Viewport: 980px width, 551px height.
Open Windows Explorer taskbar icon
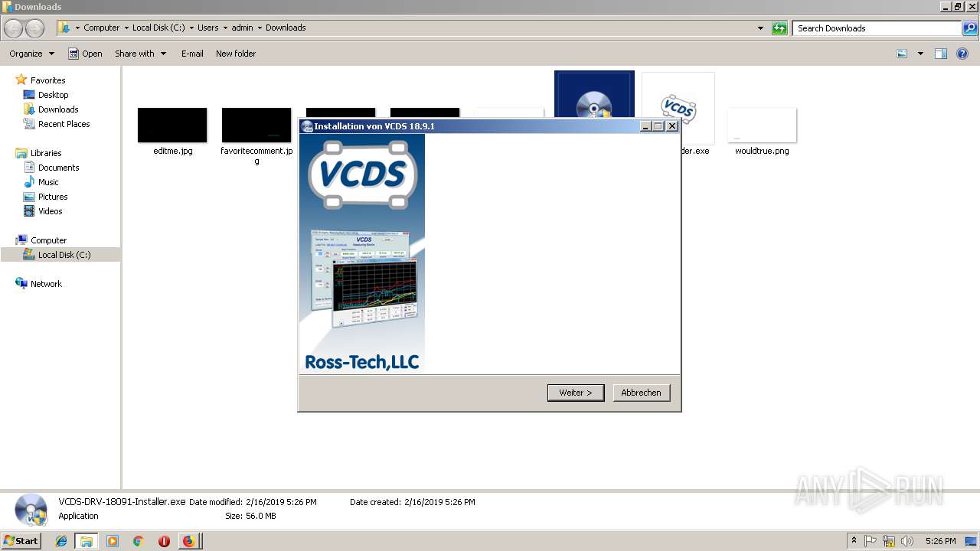(87, 541)
